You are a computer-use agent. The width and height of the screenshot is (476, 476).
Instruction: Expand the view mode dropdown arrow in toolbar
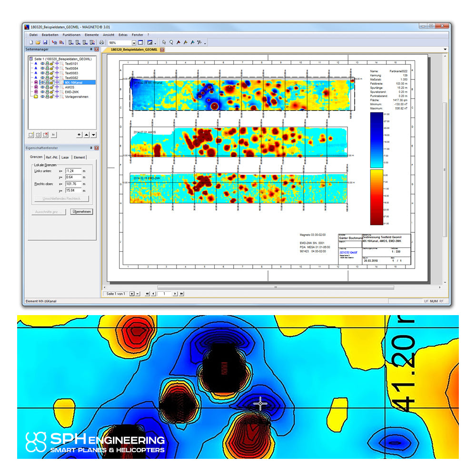pyautogui.click(x=155, y=43)
